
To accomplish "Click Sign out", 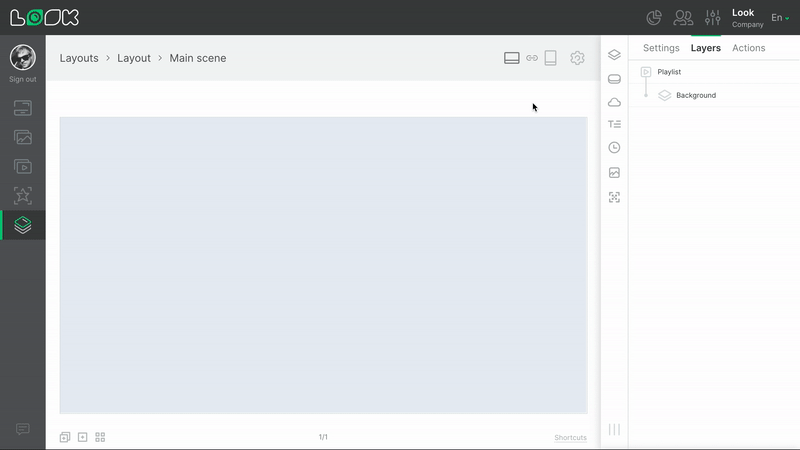I will pos(23,79).
